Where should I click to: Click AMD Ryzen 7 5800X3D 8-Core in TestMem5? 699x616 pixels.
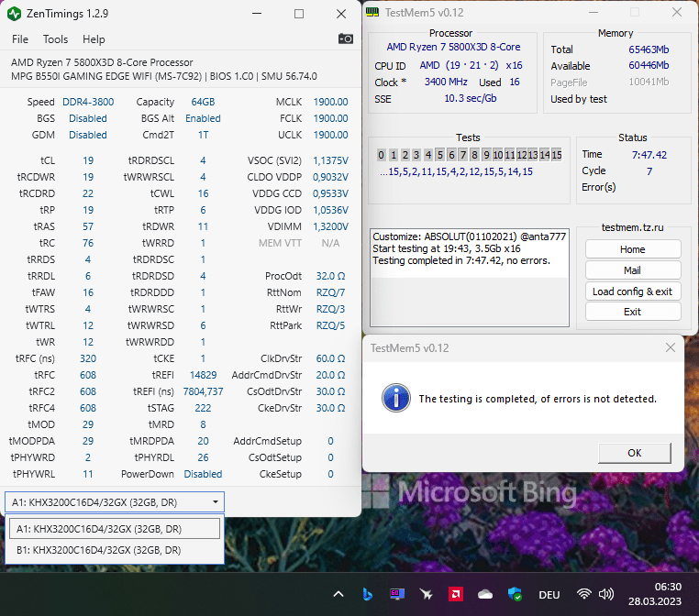coord(453,47)
